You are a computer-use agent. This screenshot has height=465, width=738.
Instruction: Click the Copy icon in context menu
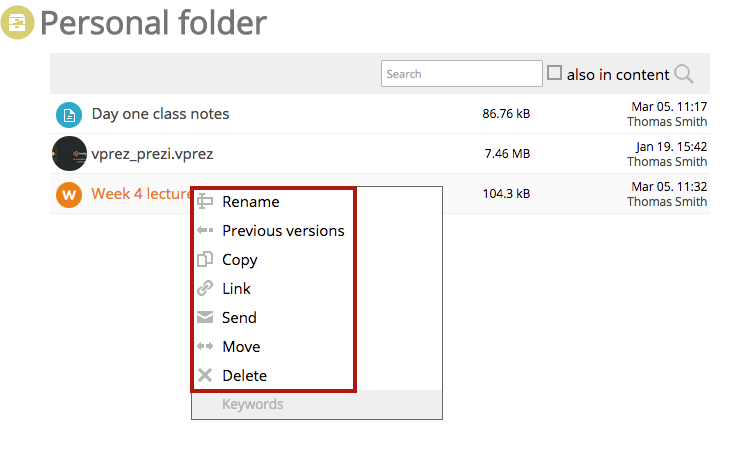tap(205, 259)
